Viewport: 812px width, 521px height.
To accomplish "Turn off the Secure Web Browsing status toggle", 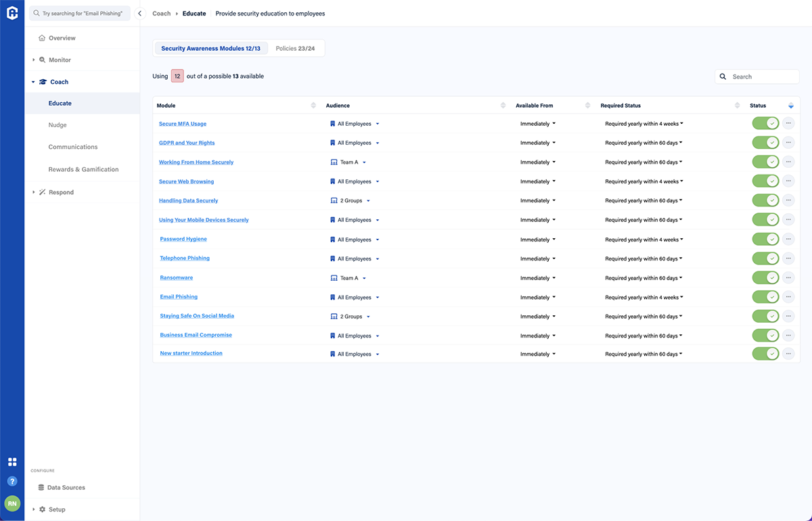I will pyautogui.click(x=765, y=181).
